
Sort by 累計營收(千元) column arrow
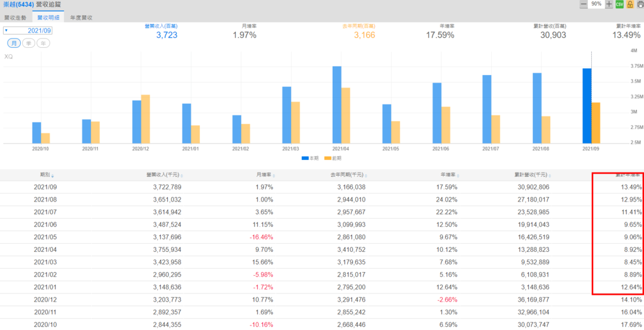pos(550,176)
